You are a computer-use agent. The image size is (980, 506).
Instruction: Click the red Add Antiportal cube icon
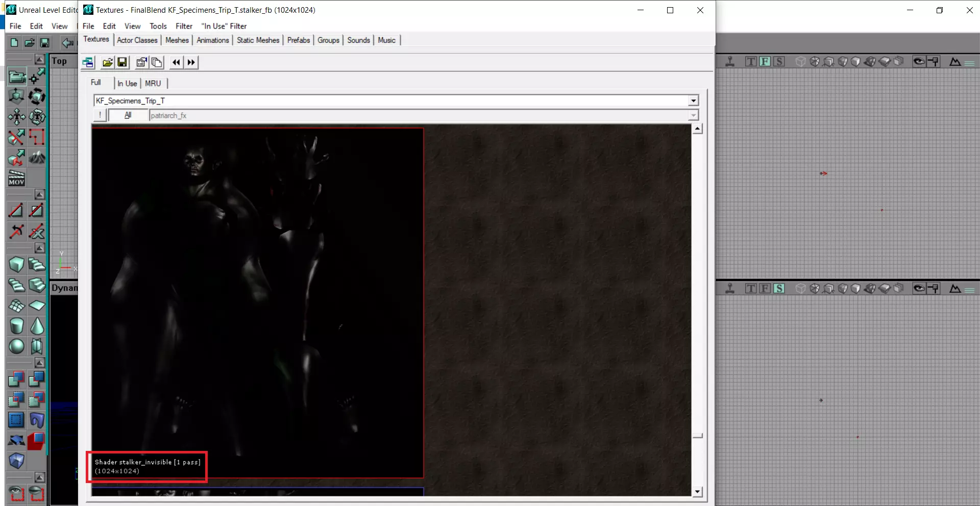[x=37, y=440]
